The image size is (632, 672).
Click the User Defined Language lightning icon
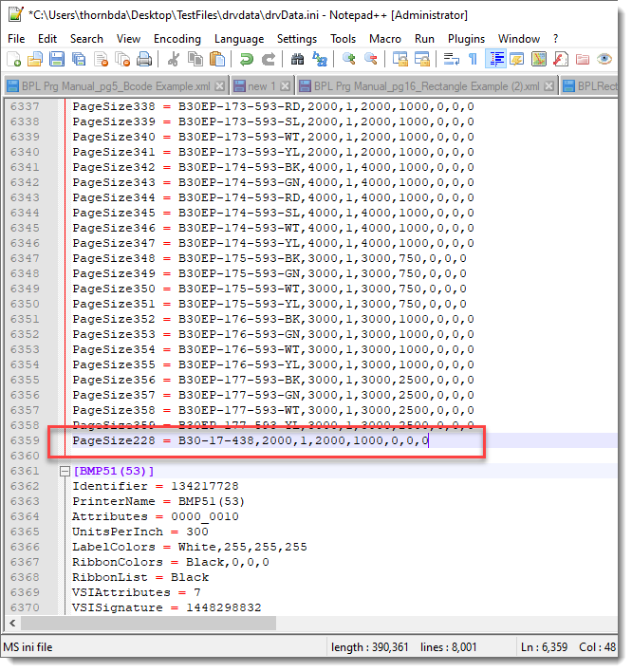tap(517, 59)
